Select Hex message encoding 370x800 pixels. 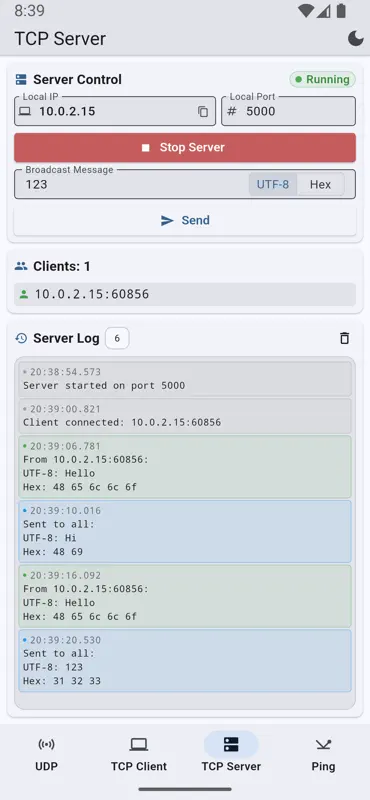[320, 184]
